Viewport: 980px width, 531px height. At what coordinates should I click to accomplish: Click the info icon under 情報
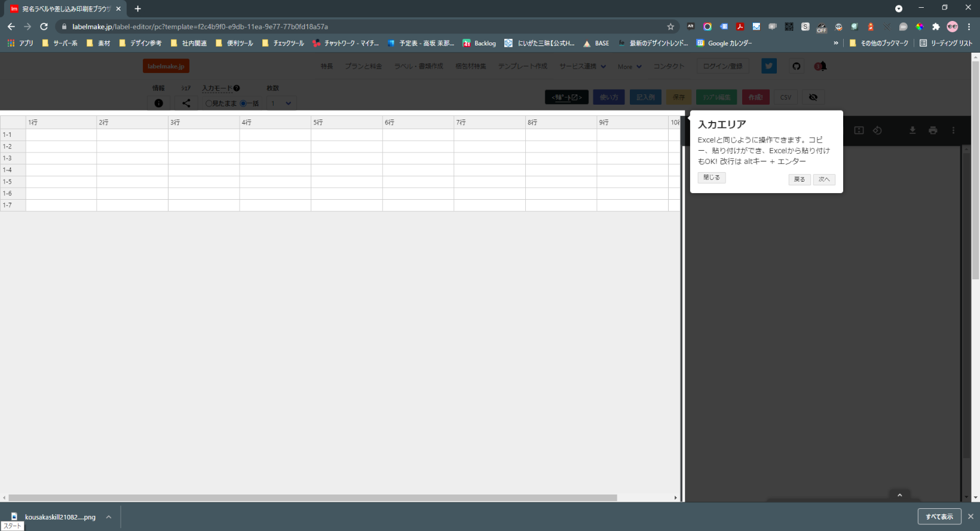click(x=158, y=103)
